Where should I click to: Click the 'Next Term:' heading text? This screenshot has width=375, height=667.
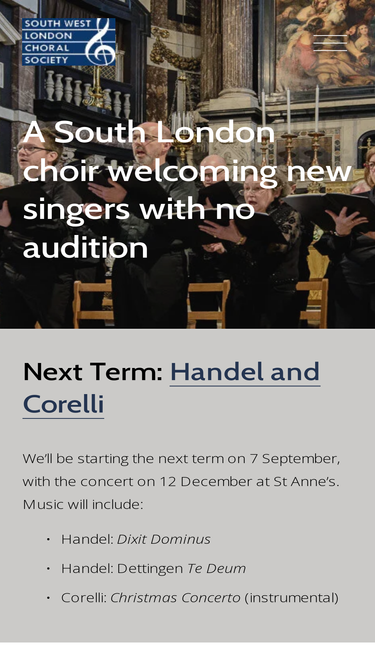pos(93,371)
